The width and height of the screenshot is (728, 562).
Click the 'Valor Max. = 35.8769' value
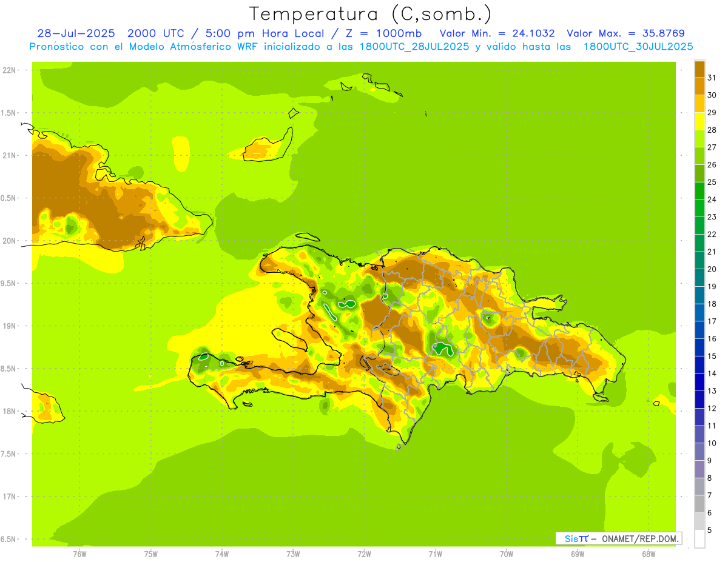pos(625,33)
